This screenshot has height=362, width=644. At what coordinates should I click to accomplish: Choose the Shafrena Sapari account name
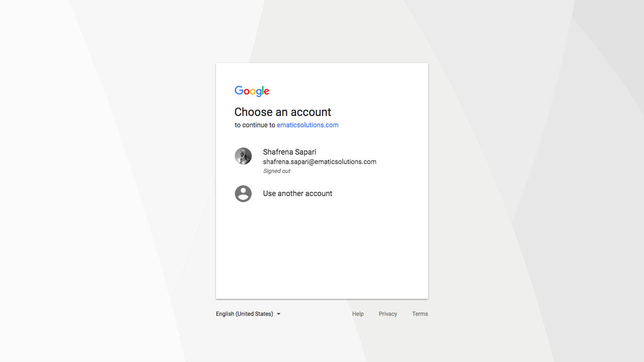[x=289, y=152]
